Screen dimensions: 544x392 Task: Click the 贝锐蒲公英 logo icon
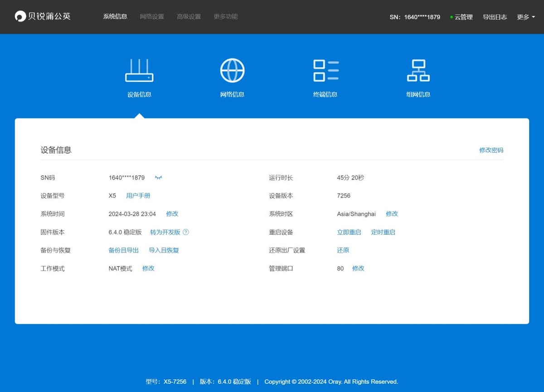(20, 16)
